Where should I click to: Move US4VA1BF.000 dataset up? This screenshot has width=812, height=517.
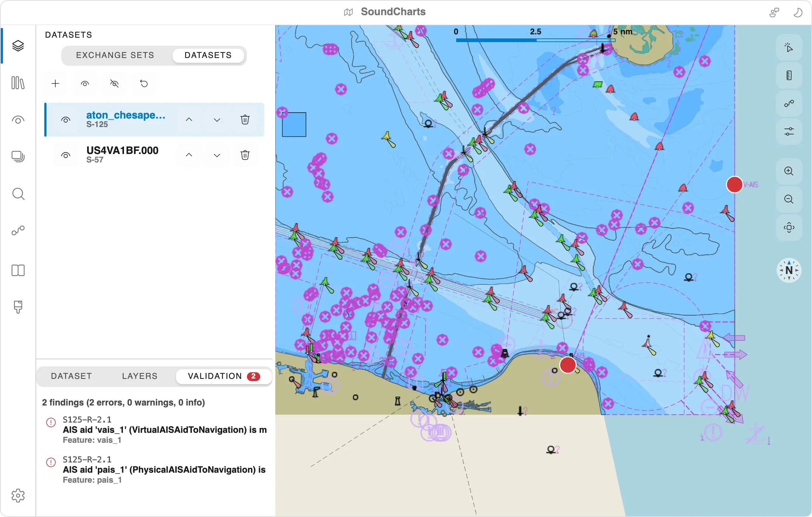tap(189, 155)
